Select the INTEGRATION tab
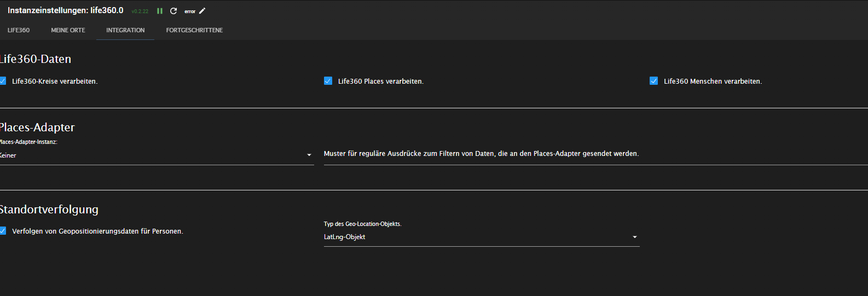Screen dimensions: 868x296 pyautogui.click(x=125, y=30)
